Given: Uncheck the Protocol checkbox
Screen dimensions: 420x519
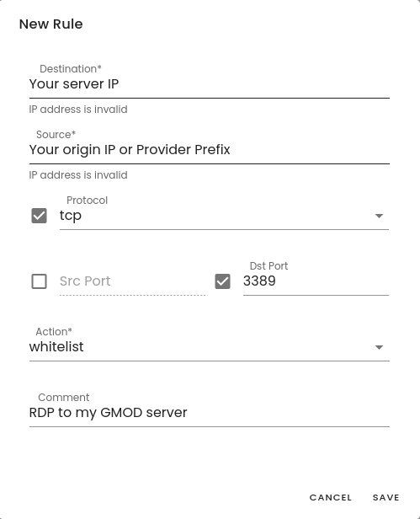Looking at the screenshot, I should (39, 216).
